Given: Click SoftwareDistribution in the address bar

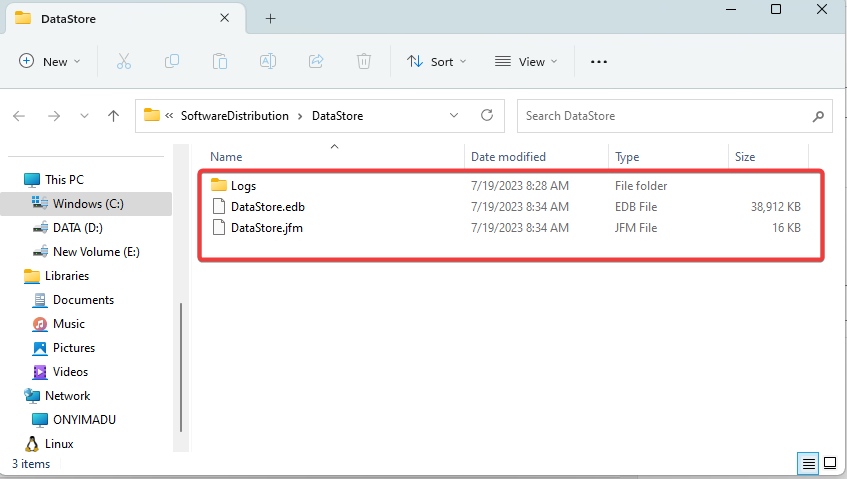Looking at the screenshot, I should 234,116.
